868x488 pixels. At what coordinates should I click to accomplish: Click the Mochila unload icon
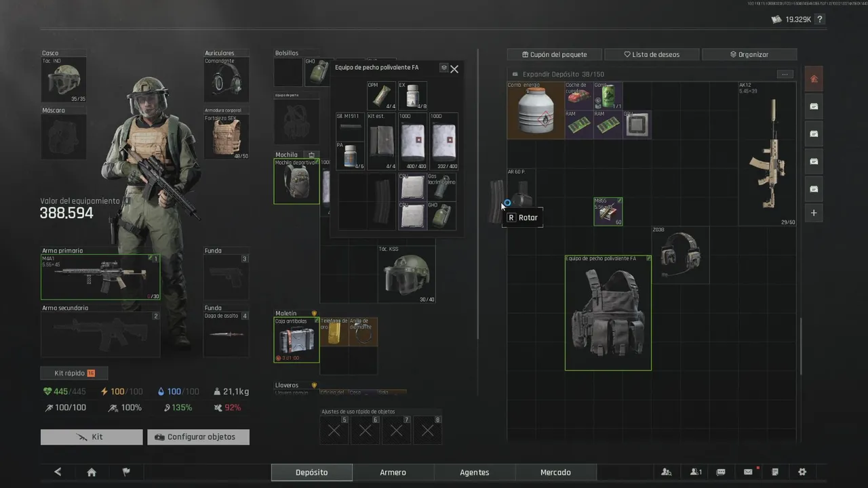tap(311, 155)
